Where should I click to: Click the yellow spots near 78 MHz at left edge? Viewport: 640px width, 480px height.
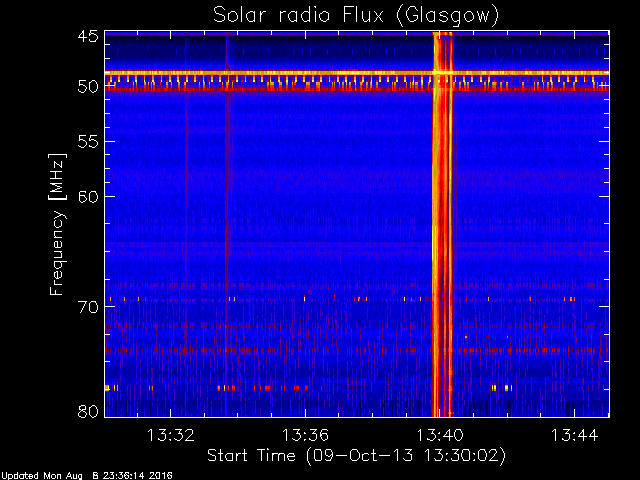[x=112, y=388]
